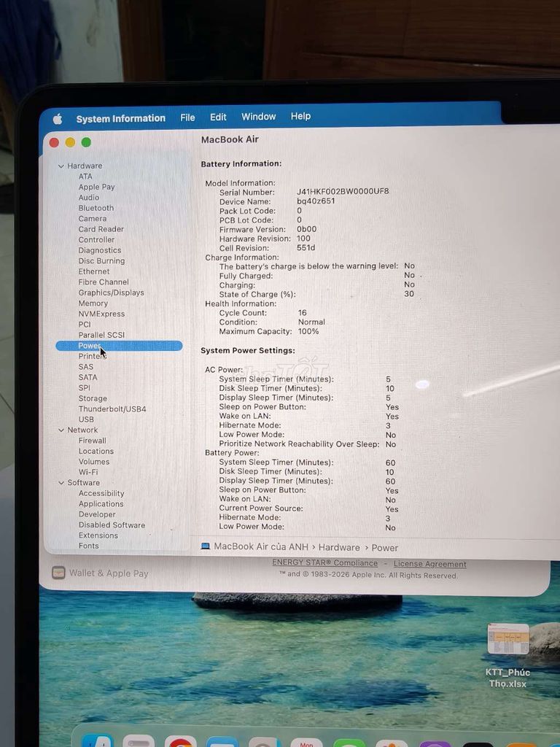This screenshot has width=560, height=747.
Task: Click the Battery Information heading
Action: coord(241,164)
